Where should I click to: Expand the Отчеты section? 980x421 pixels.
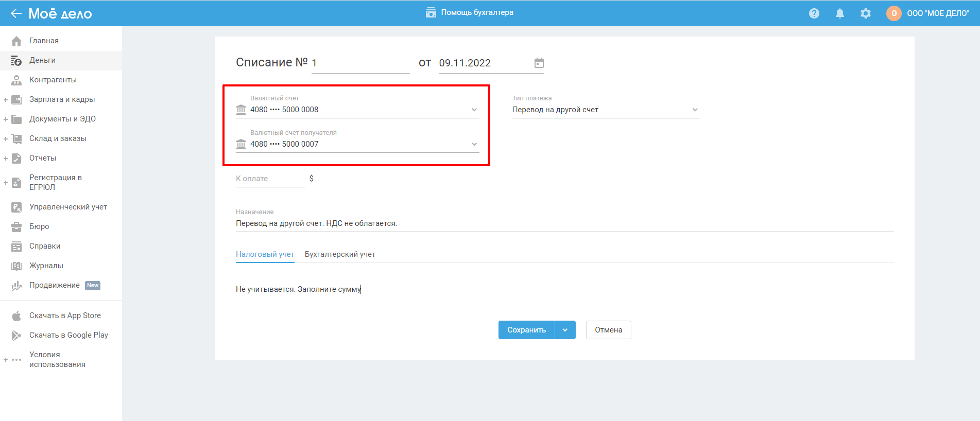point(6,158)
